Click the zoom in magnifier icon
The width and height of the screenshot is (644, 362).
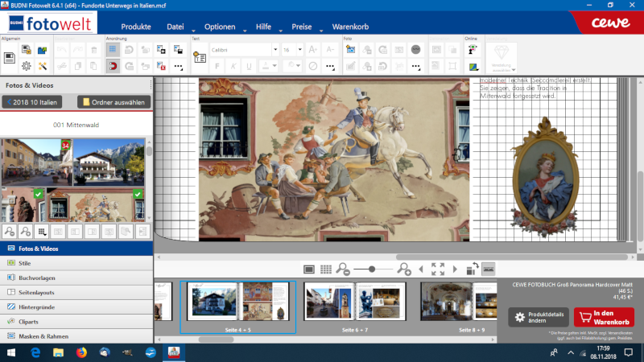pos(403,269)
